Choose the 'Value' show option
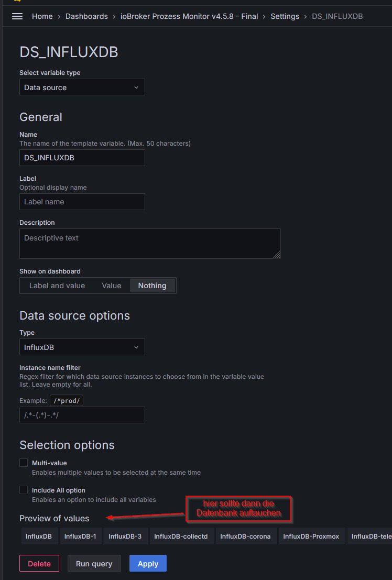Screen dimensions: 392x580 pos(112,286)
